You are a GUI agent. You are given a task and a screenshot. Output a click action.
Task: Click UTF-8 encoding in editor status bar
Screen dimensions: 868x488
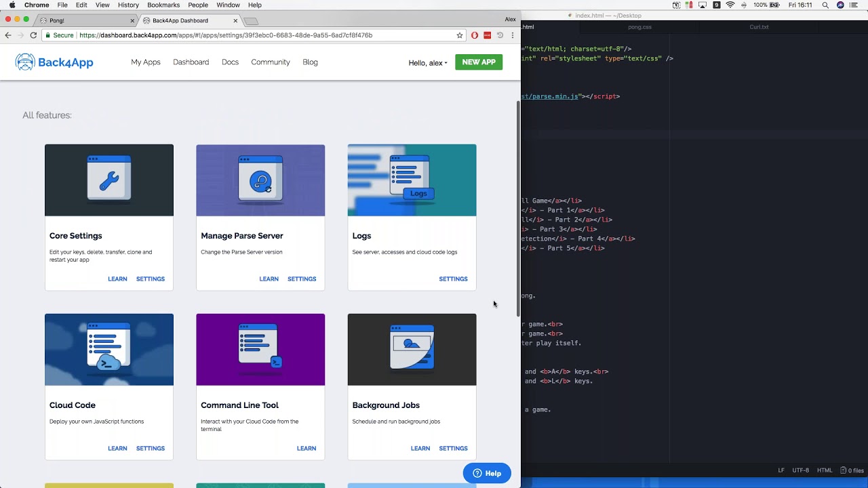pos(800,470)
